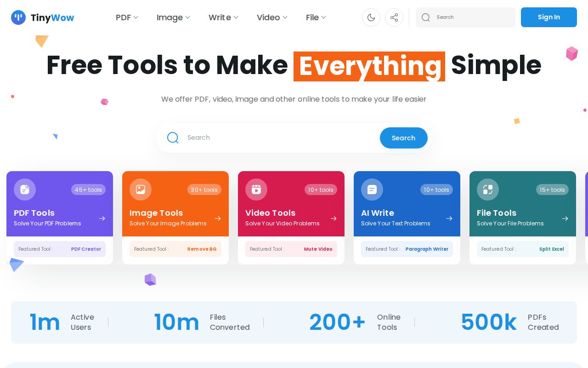Toggle dark mode with moon icon
Viewport: 588px width, 368px height.
coord(371,17)
